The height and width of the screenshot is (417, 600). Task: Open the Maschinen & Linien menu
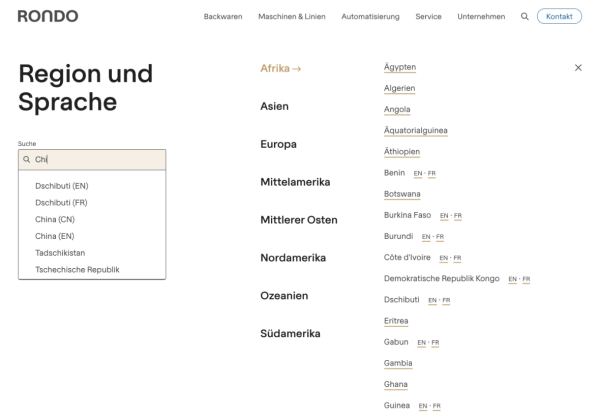[x=292, y=16]
